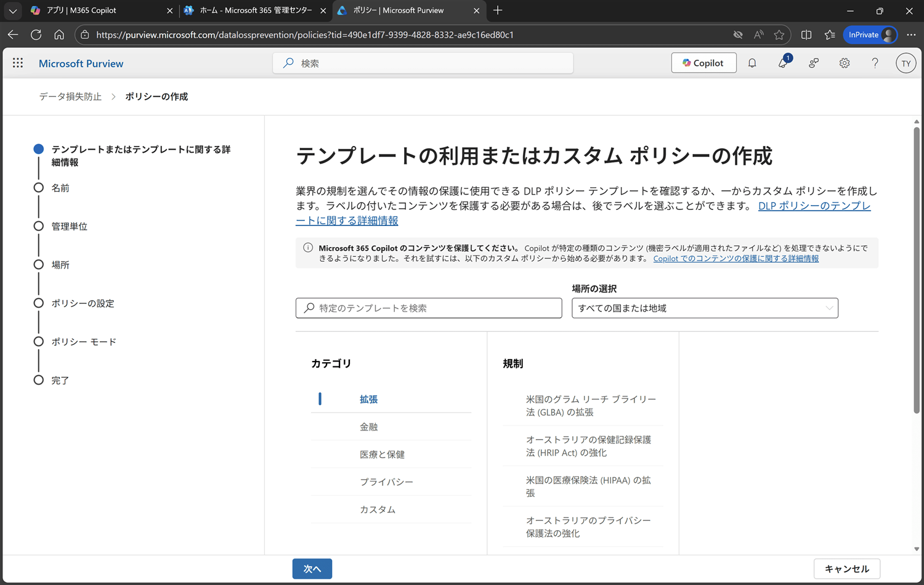Choose 米国の医療保険法 (HIPAA) の拡張 template
Viewport: 924px width, 585px height.
pyautogui.click(x=583, y=486)
